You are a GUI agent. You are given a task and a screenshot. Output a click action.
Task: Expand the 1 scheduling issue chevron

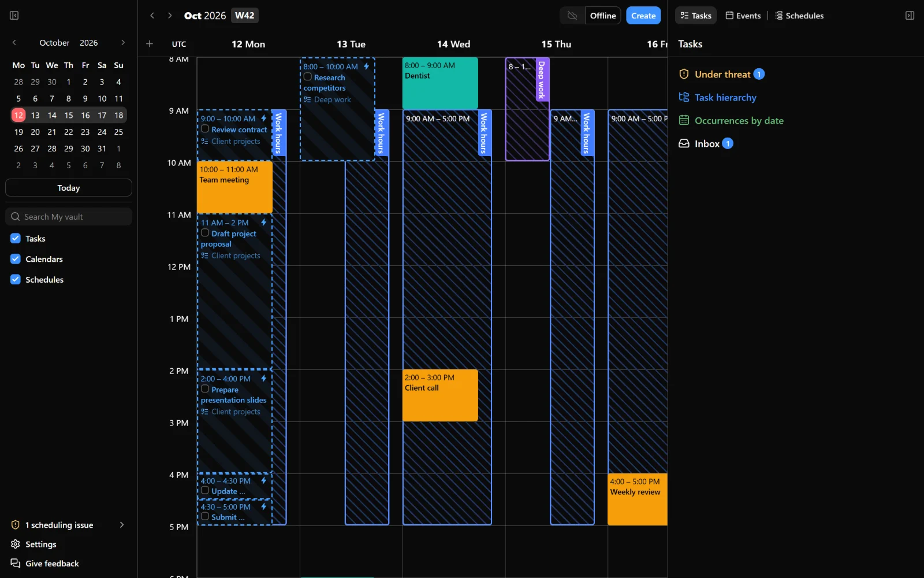[122, 525]
